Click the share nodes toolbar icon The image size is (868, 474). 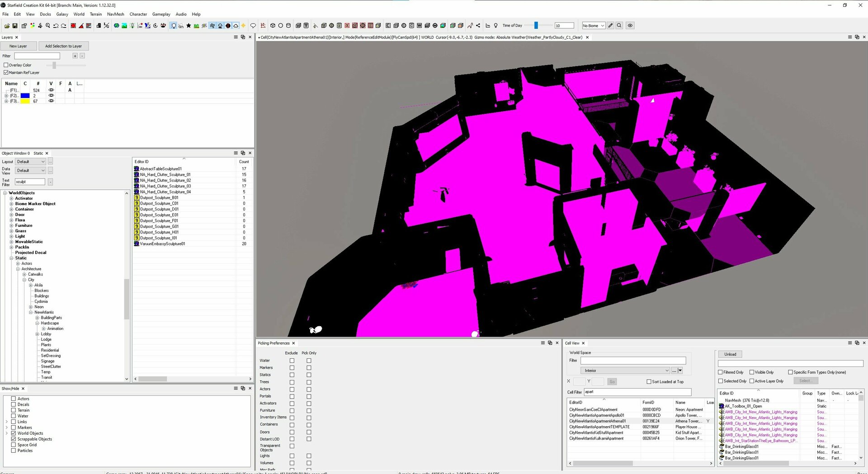(478, 26)
